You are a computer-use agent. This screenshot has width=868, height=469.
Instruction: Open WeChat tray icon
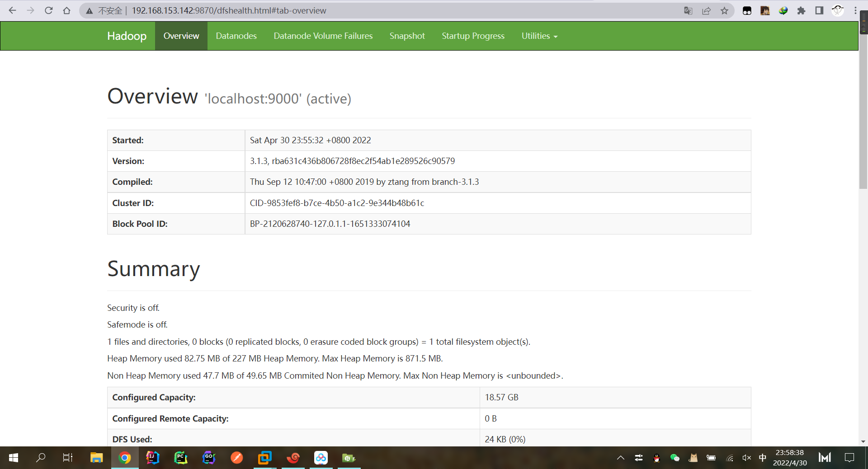pyautogui.click(x=675, y=458)
